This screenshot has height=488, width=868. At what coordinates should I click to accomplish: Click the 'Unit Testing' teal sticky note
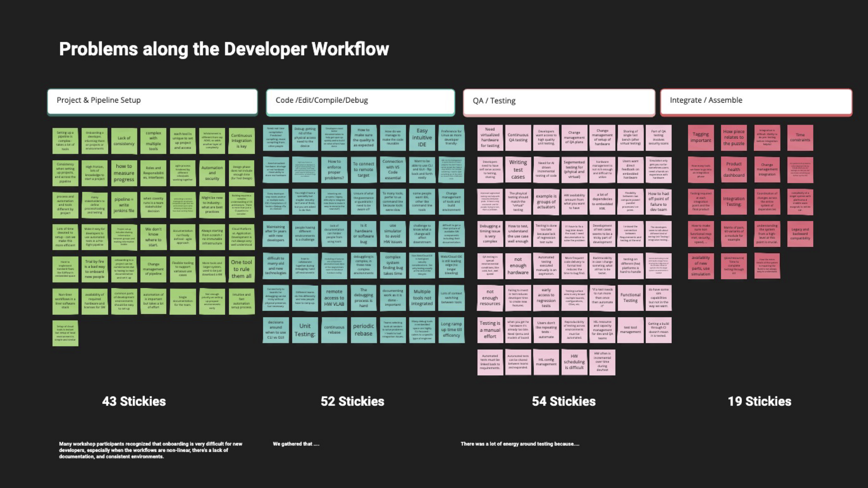(x=305, y=330)
